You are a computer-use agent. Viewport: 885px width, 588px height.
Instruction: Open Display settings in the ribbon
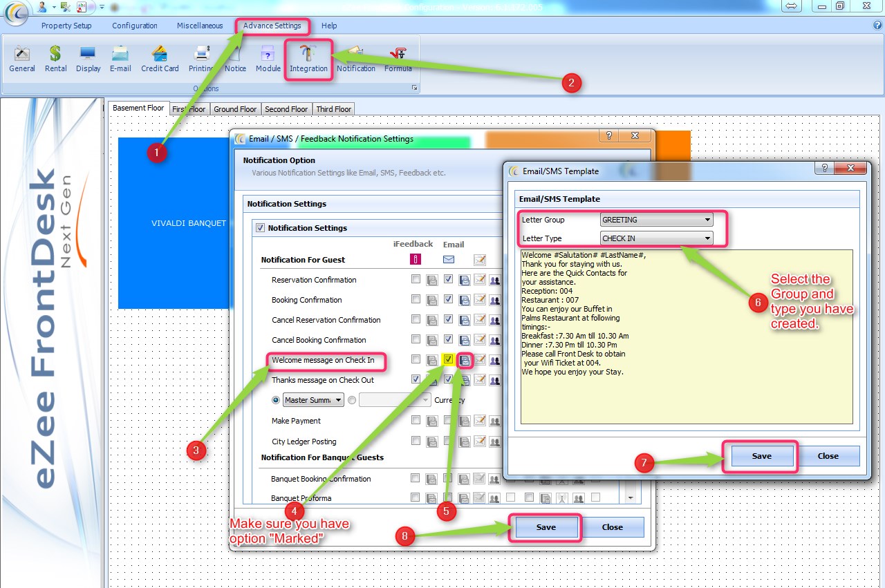pos(88,59)
